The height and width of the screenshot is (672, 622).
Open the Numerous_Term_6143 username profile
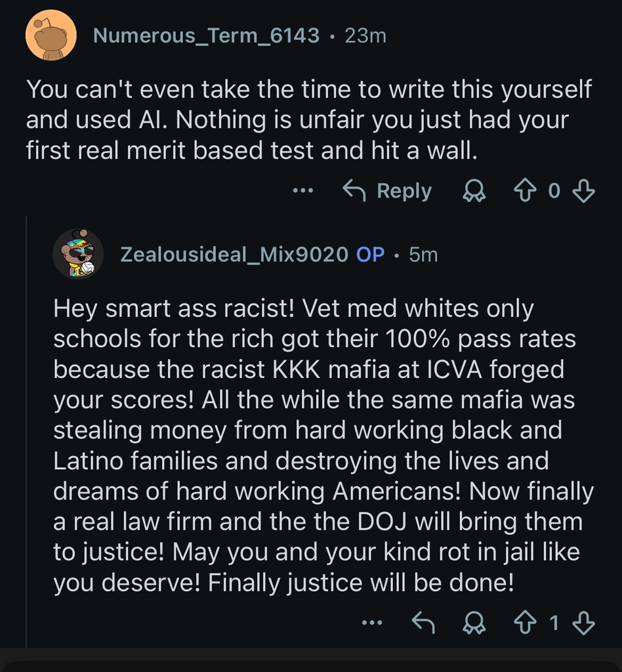(x=206, y=35)
